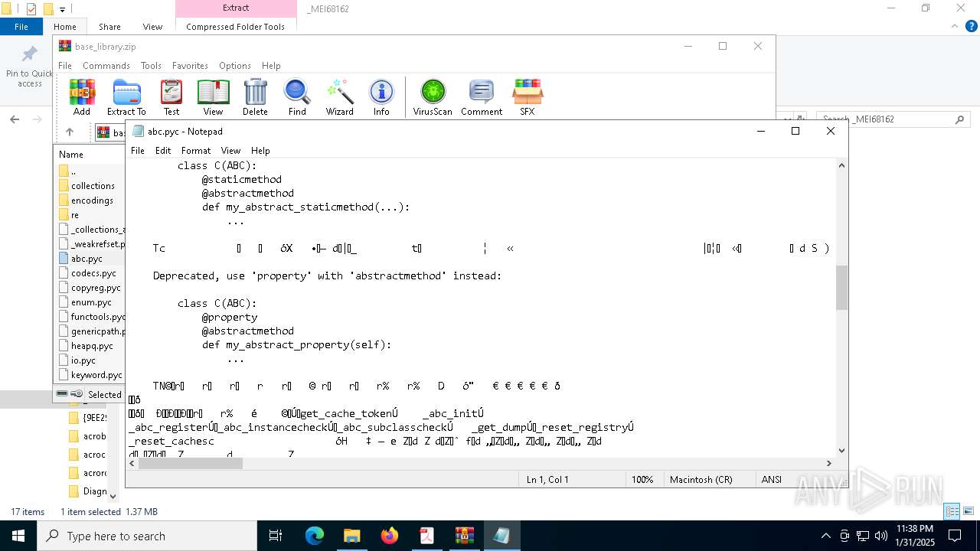Image resolution: width=980 pixels, height=551 pixels.
Task: Open Compressed Folder Tools tab
Action: point(235,26)
